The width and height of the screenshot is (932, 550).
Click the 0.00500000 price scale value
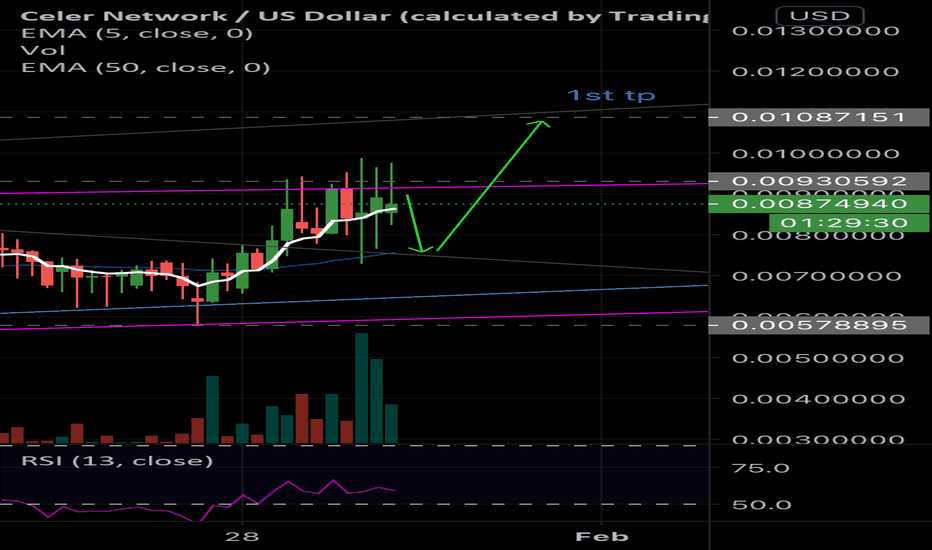click(816, 359)
